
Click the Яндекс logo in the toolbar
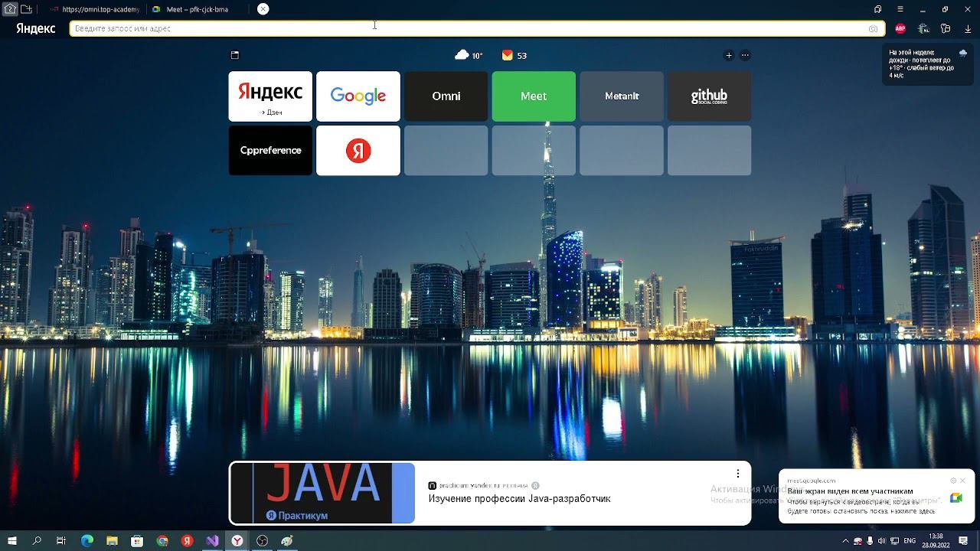(x=36, y=28)
